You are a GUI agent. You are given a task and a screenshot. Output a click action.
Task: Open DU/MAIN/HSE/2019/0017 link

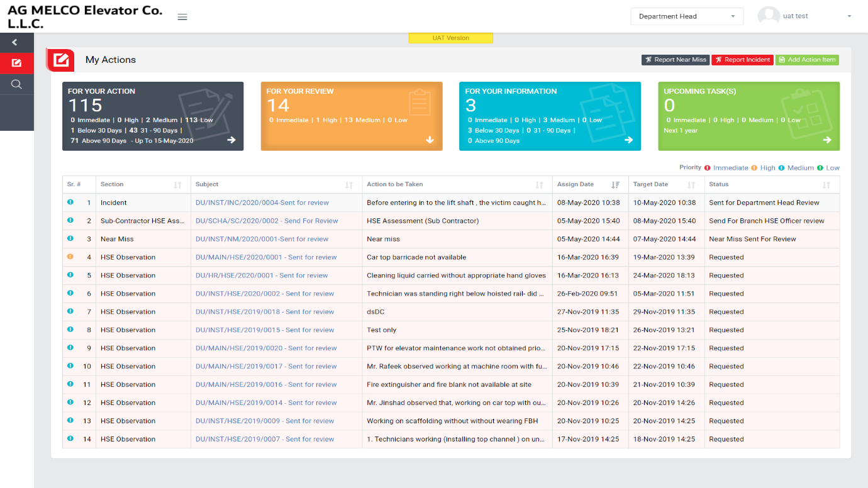click(266, 367)
